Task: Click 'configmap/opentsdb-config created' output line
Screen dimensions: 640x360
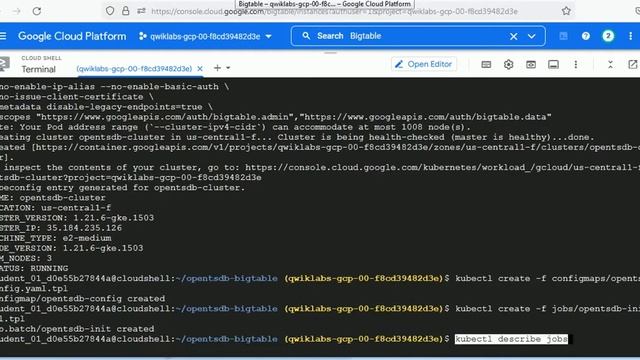Action: 82,298
